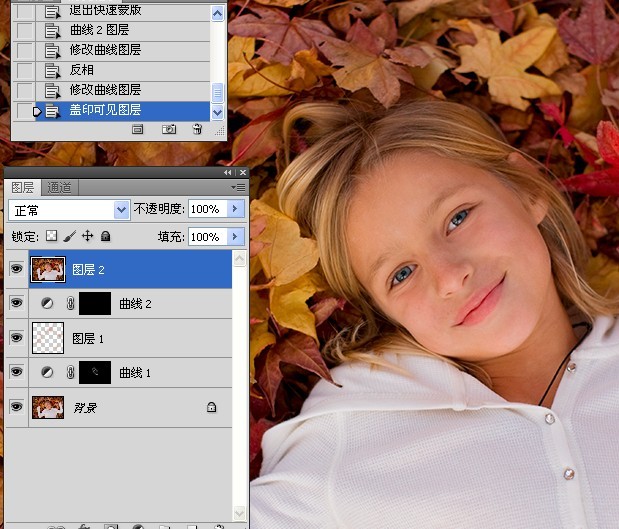619x529 pixels.
Task: Select the 曲线 2 layer mask thumbnail
Action: 95,303
